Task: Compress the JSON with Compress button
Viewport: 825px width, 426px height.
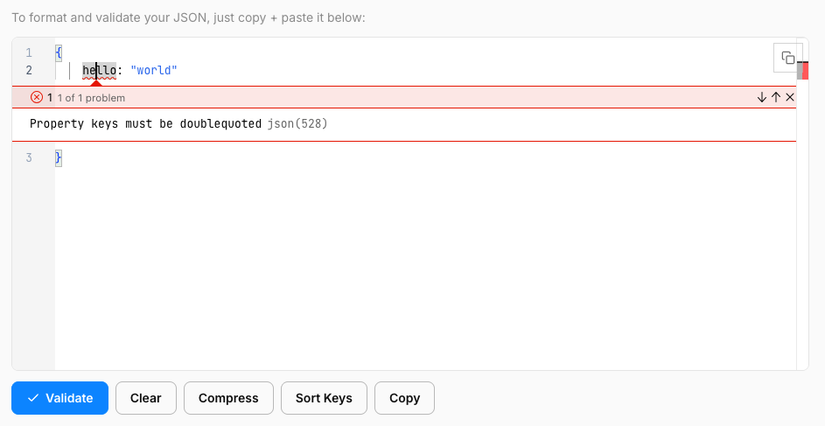Action: point(228,398)
